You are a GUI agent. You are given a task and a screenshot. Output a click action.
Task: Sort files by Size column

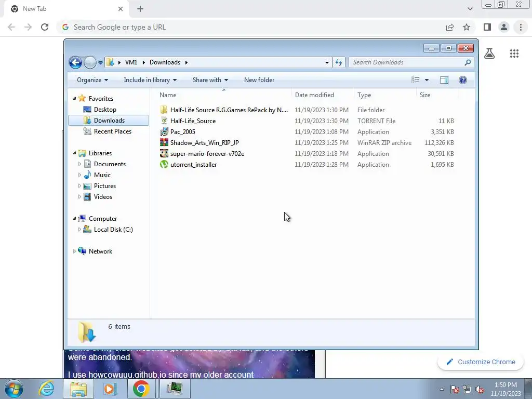tap(437, 95)
